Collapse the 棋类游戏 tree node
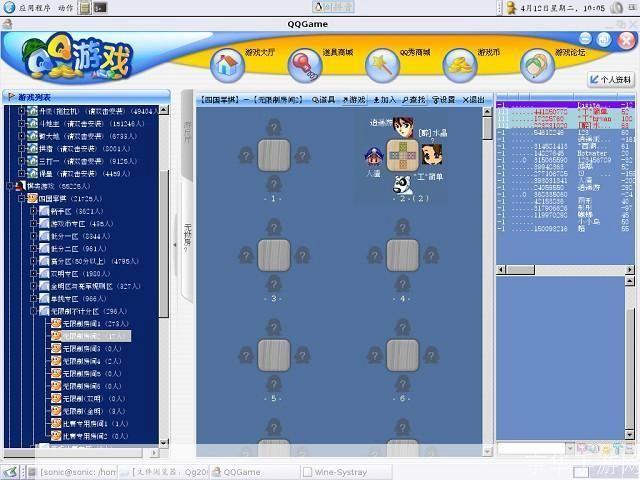Screen dimensions: 640x480 coord(10,186)
